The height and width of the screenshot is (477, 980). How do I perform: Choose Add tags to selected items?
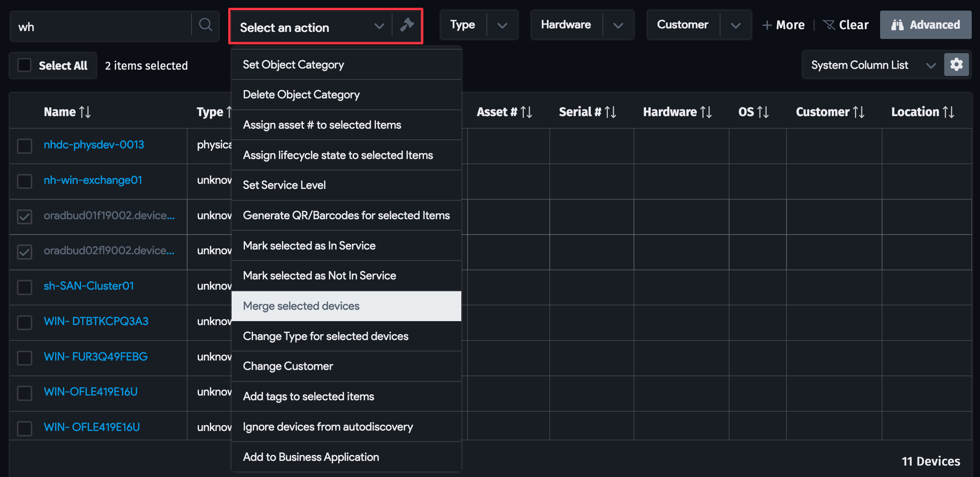(x=346, y=397)
